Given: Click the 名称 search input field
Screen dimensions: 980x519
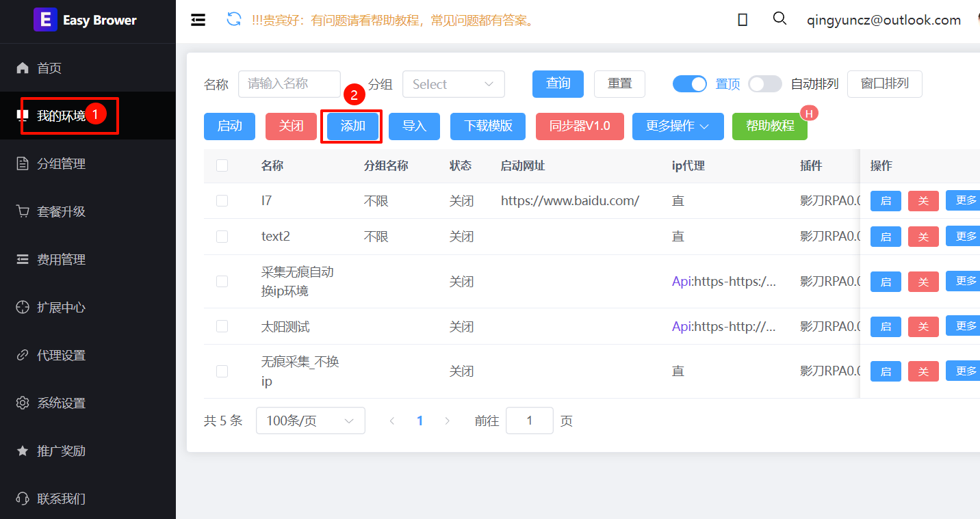Looking at the screenshot, I should pos(289,84).
